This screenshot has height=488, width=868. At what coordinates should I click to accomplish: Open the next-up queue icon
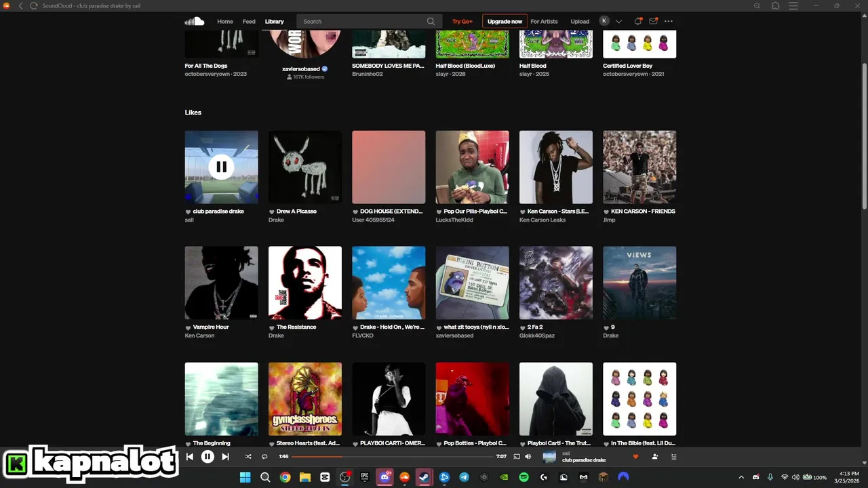pyautogui.click(x=673, y=457)
